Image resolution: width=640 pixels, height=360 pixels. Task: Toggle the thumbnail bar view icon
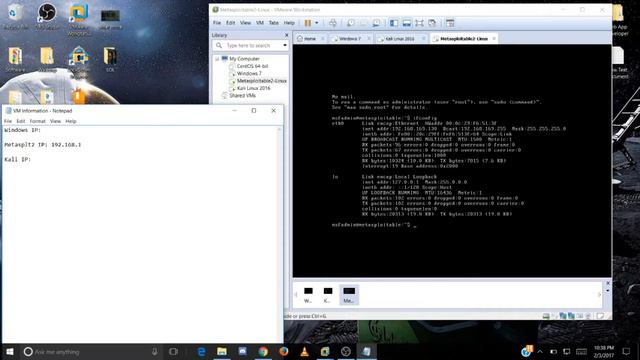(x=407, y=23)
